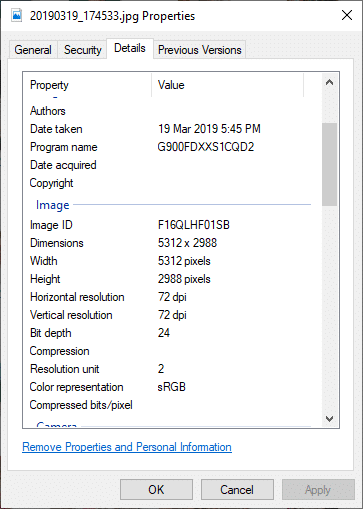Screen dimensions: 363x509
Task: Select the Dimensions property label
Action: 57,243
